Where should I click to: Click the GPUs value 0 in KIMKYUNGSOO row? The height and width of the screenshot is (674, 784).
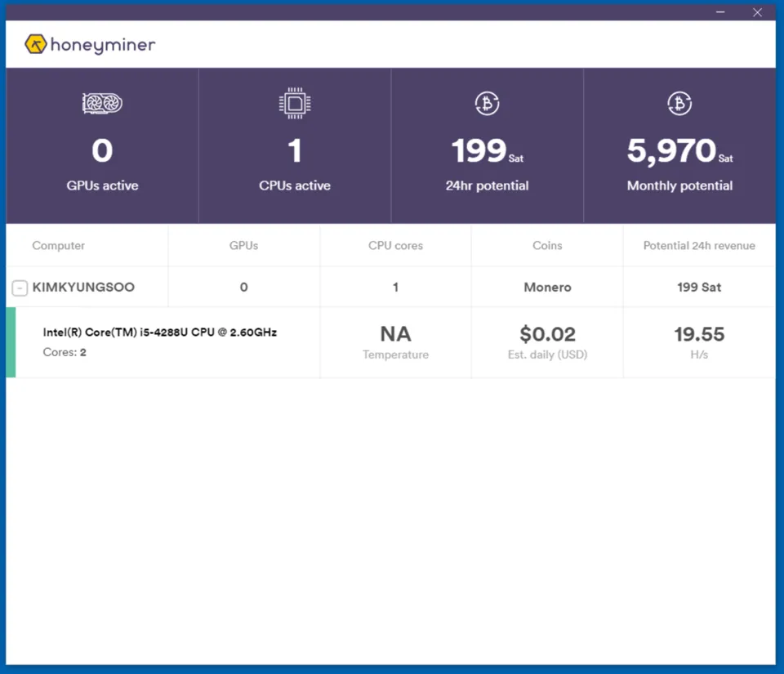point(243,287)
